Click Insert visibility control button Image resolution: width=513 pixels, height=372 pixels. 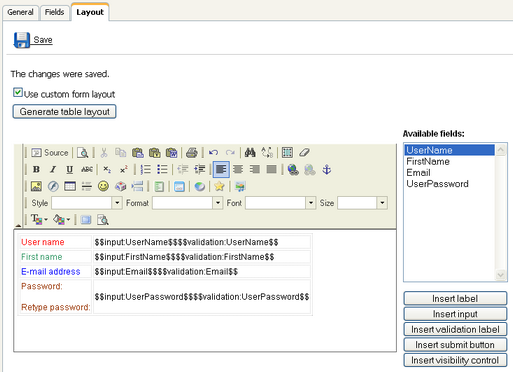(455, 360)
